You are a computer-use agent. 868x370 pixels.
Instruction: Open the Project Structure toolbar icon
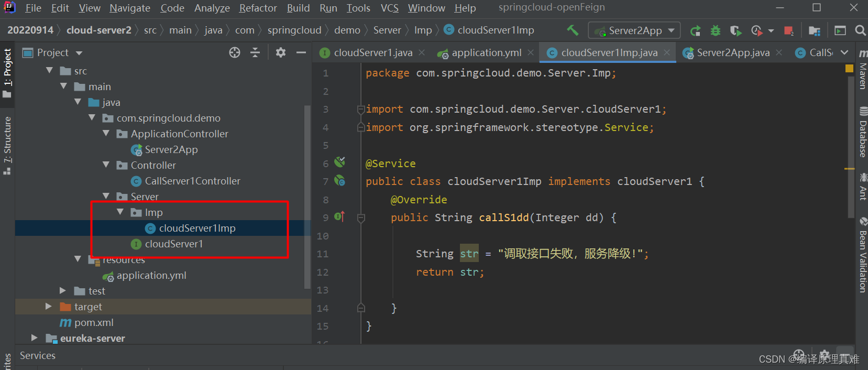[814, 31]
